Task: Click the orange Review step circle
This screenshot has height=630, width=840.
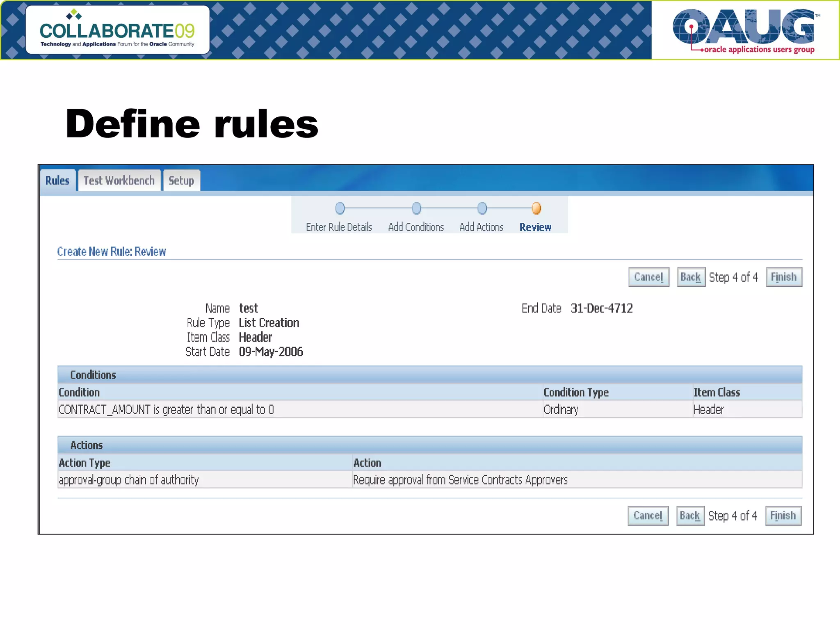Action: (x=536, y=208)
